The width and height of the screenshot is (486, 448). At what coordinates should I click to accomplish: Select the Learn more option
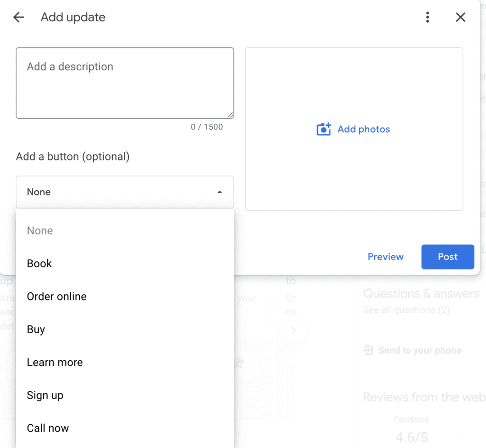coord(55,362)
